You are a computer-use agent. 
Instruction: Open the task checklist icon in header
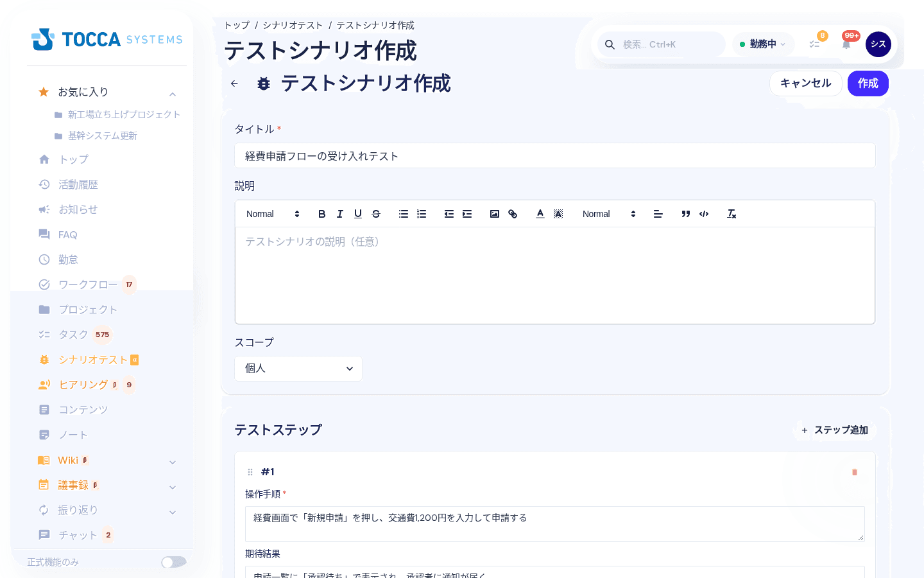click(814, 44)
